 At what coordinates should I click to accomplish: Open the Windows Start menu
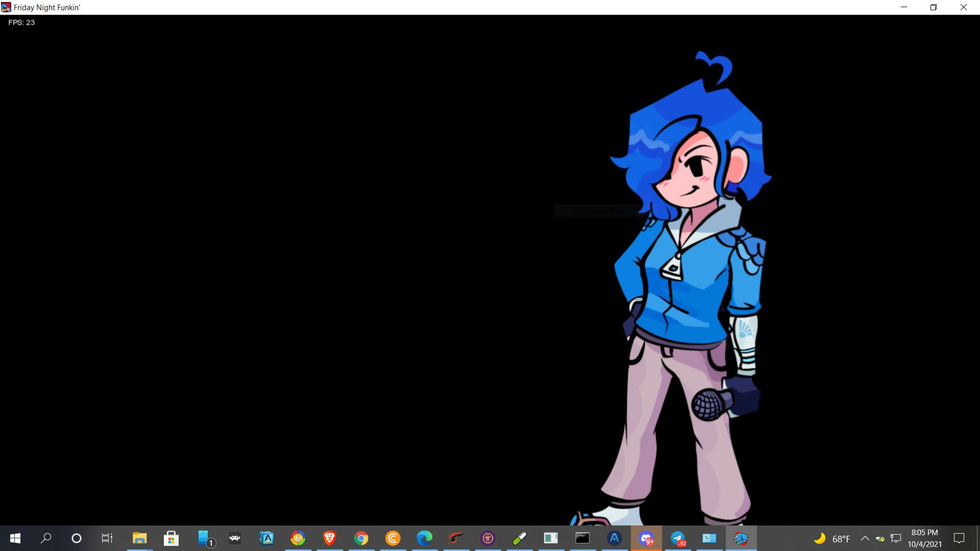point(15,538)
